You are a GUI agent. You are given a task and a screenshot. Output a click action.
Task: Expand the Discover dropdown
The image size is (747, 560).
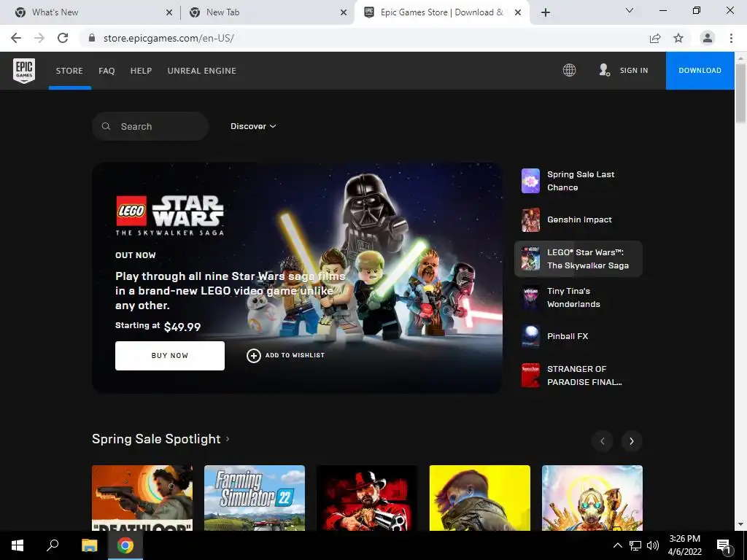pyautogui.click(x=253, y=126)
